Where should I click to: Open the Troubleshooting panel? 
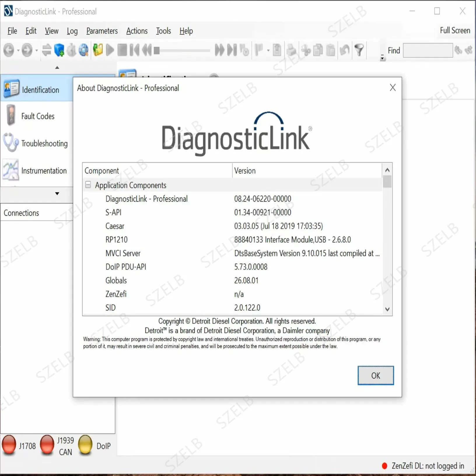pos(37,143)
